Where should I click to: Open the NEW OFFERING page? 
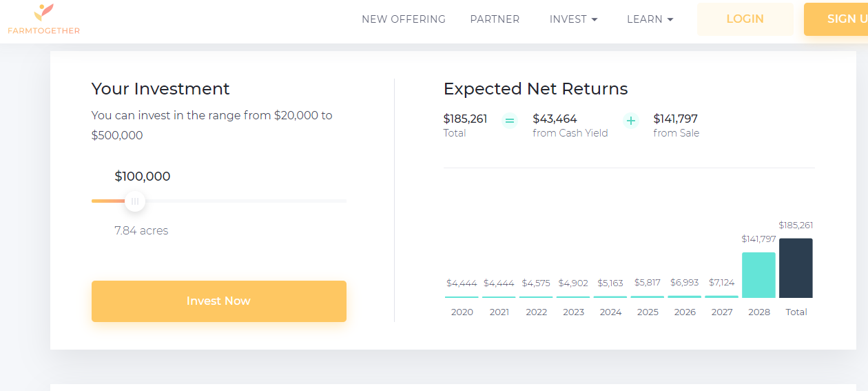404,19
